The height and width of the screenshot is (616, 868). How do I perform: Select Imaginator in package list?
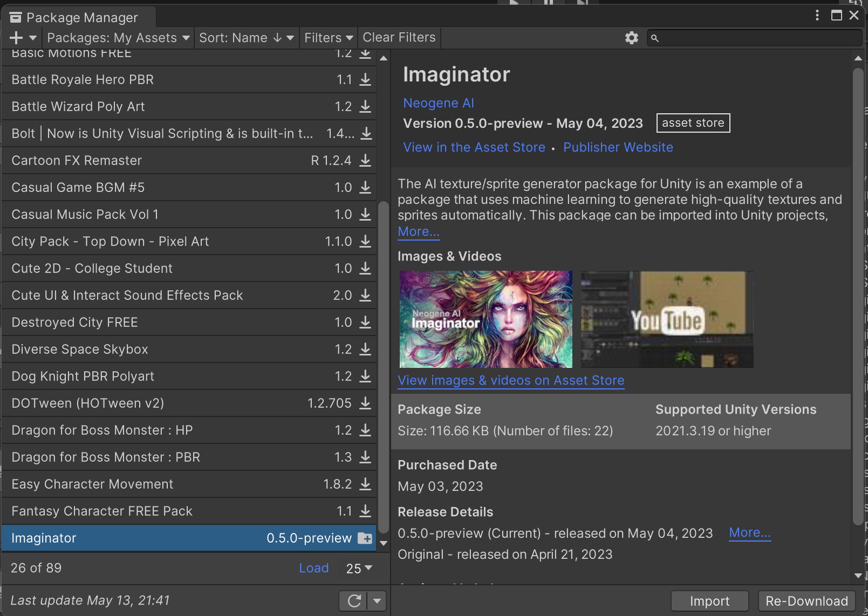point(189,538)
